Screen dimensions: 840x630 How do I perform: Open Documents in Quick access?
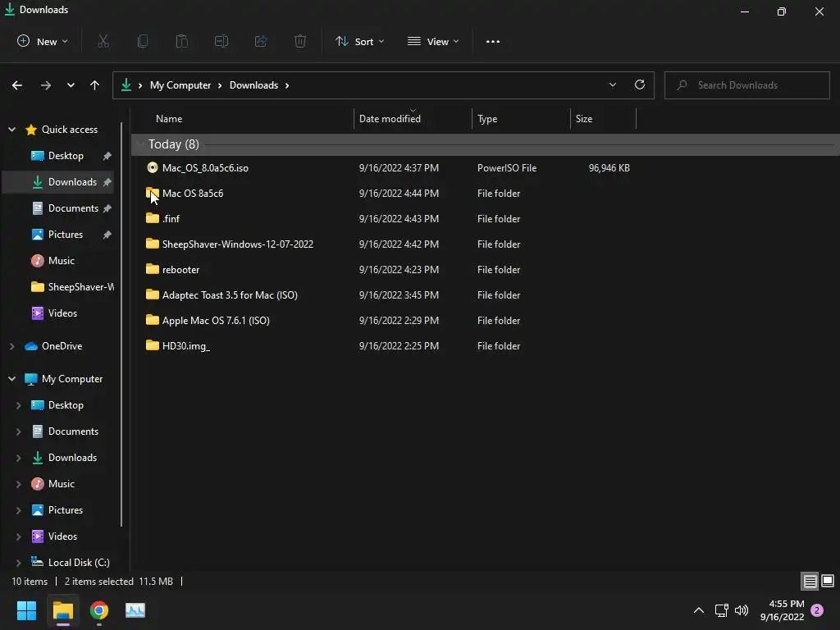[73, 208]
